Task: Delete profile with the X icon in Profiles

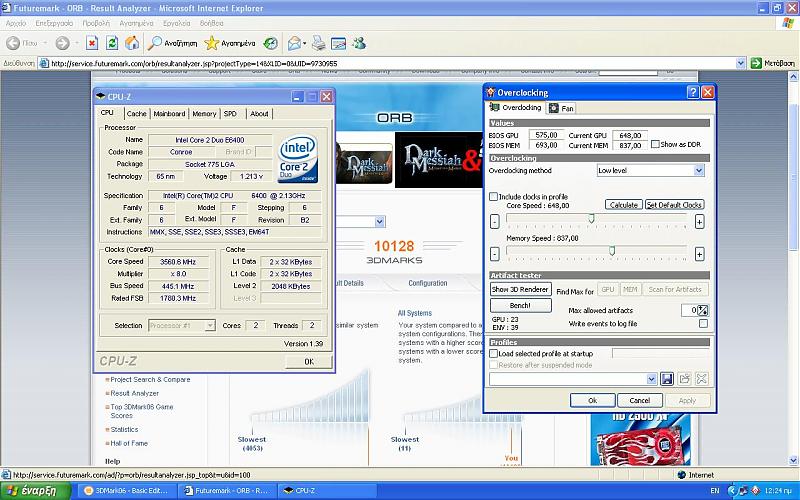Action: tap(702, 379)
